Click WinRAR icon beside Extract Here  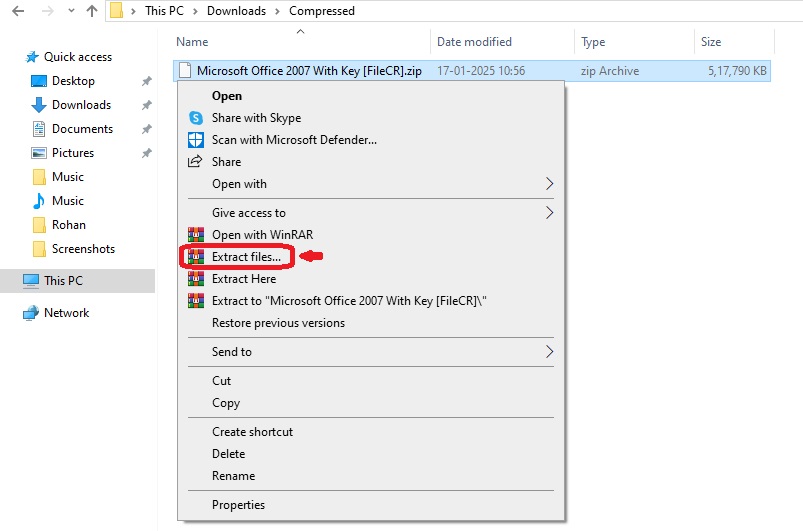pyautogui.click(x=196, y=279)
